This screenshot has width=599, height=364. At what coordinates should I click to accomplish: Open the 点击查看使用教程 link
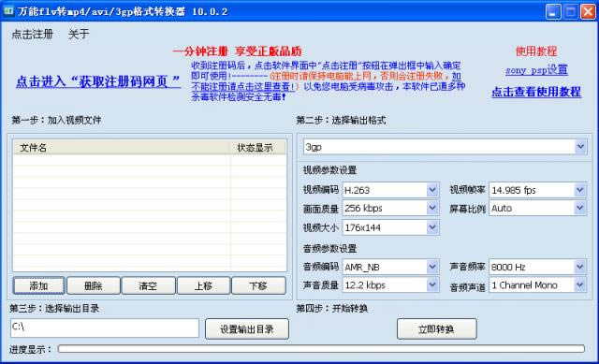pyautogui.click(x=536, y=92)
